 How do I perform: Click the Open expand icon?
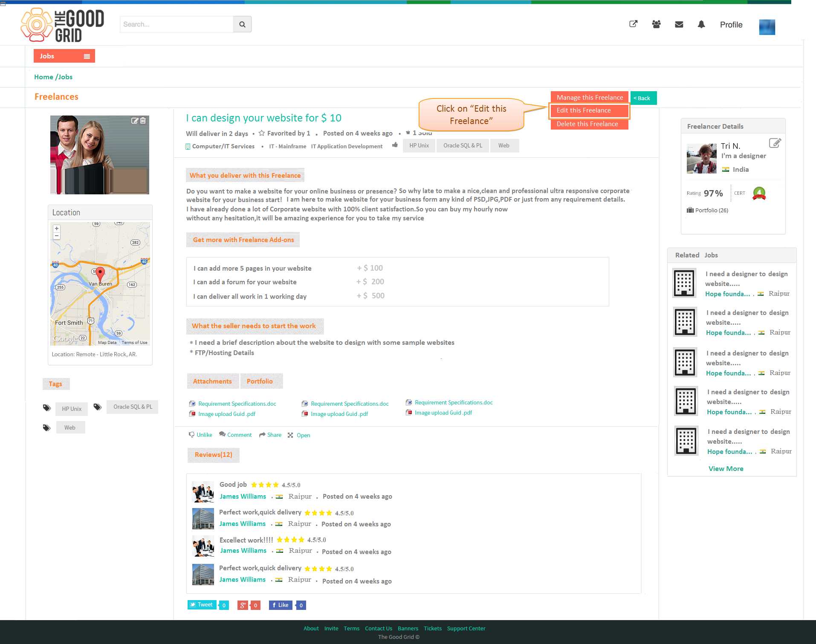(290, 435)
